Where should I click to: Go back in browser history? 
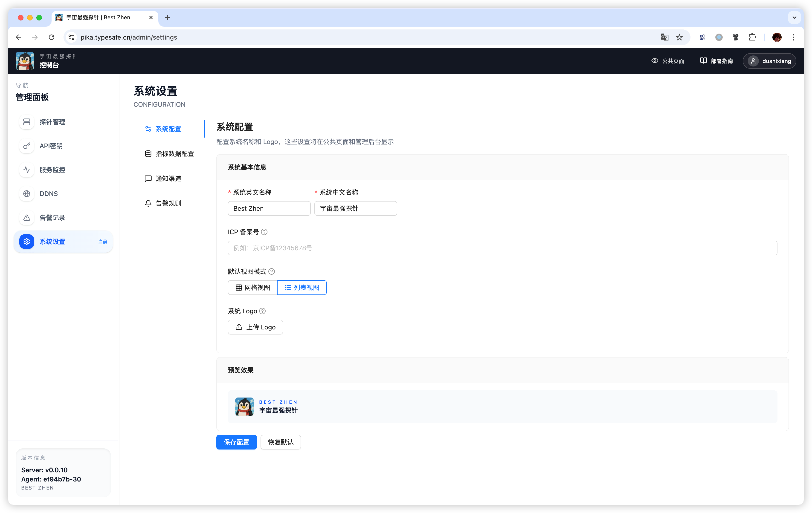point(19,37)
